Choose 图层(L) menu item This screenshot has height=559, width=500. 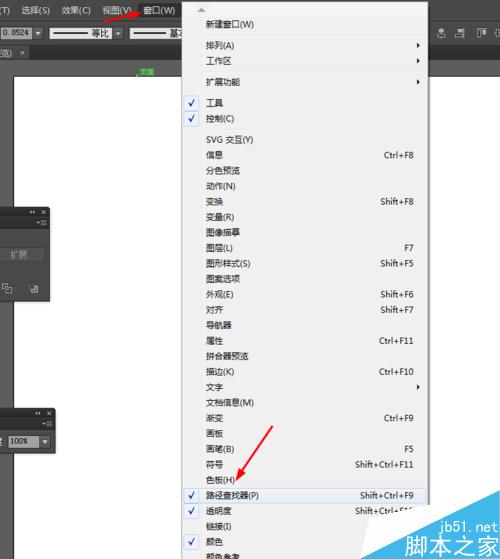[305, 248]
